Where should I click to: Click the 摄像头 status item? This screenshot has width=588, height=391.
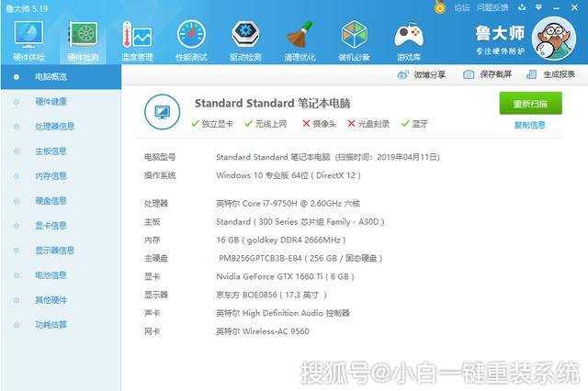click(320, 124)
